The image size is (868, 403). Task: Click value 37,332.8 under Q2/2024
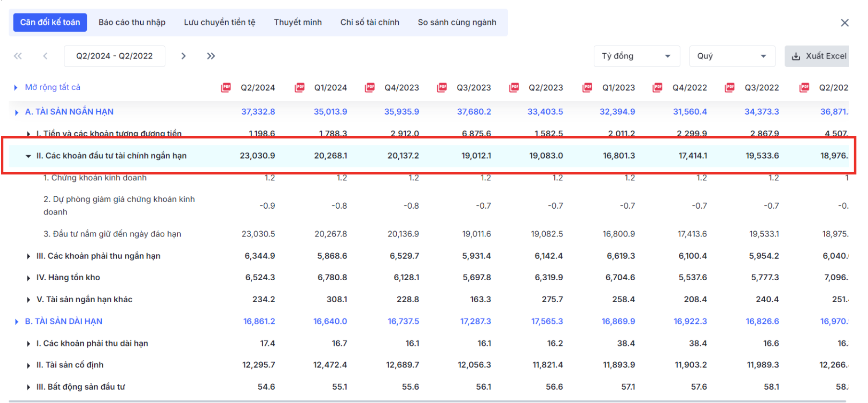coord(258,112)
